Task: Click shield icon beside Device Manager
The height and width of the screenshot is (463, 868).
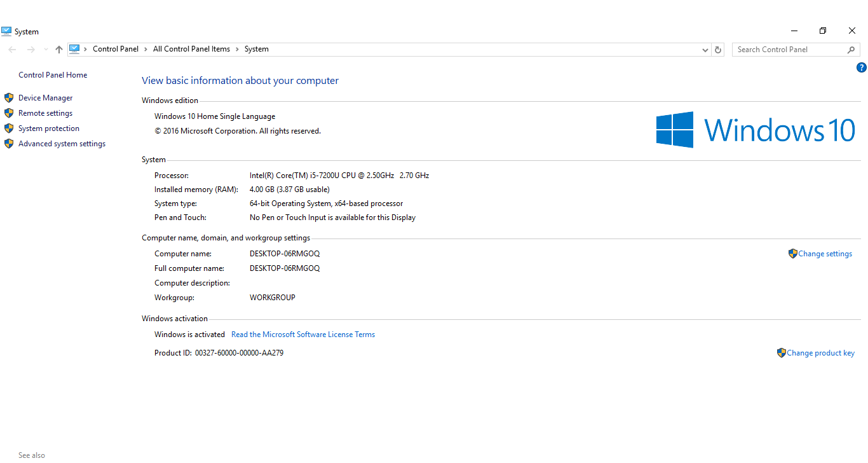Action: click(9, 98)
